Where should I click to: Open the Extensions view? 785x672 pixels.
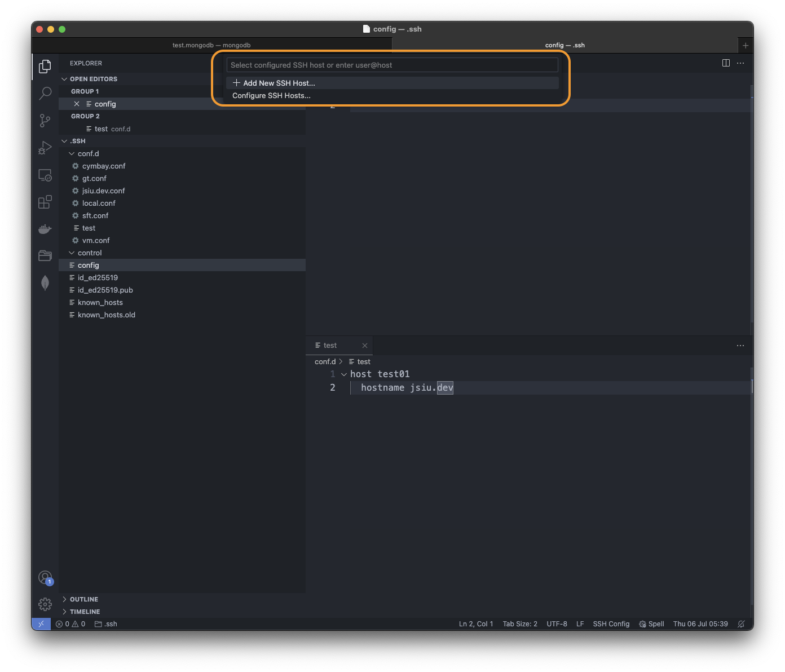click(x=45, y=202)
